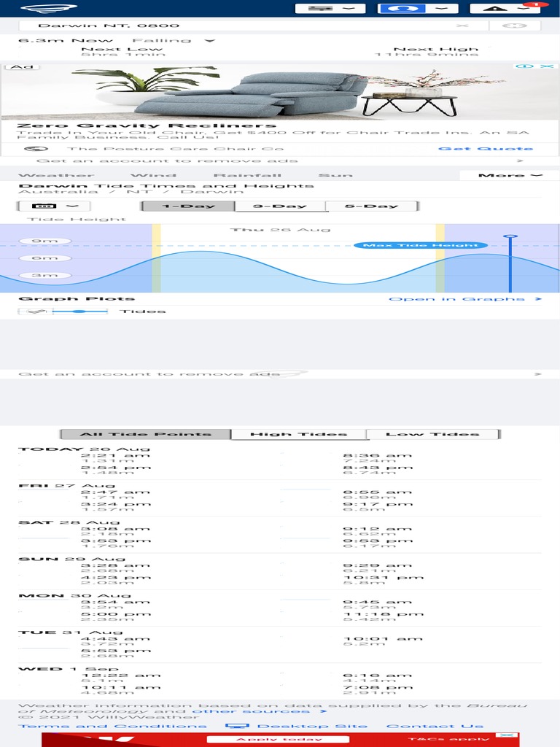This screenshot has height=747, width=560.
Task: Click the WED 1 Sep heading
Action: pyautogui.click(x=68, y=669)
